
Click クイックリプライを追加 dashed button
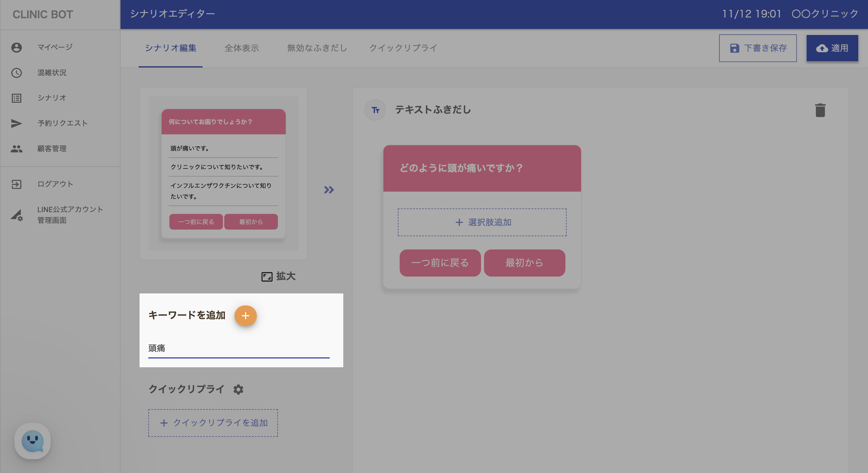click(x=213, y=423)
